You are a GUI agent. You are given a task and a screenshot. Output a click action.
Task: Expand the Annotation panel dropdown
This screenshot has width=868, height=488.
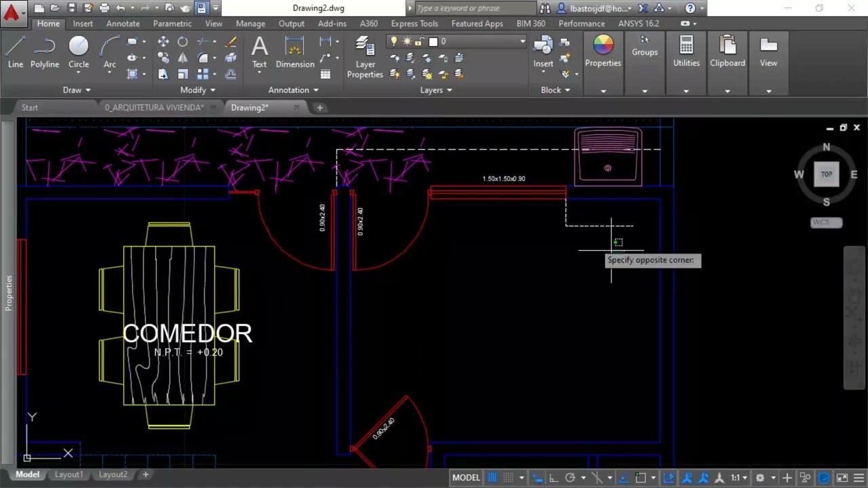[294, 90]
